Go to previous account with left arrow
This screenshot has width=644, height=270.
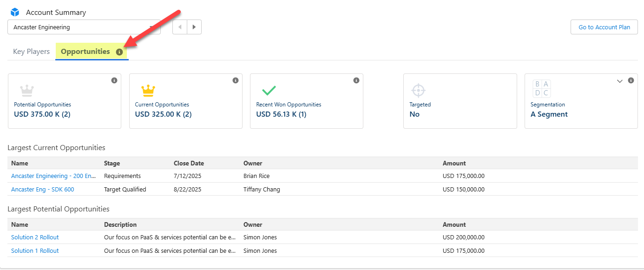(x=180, y=27)
